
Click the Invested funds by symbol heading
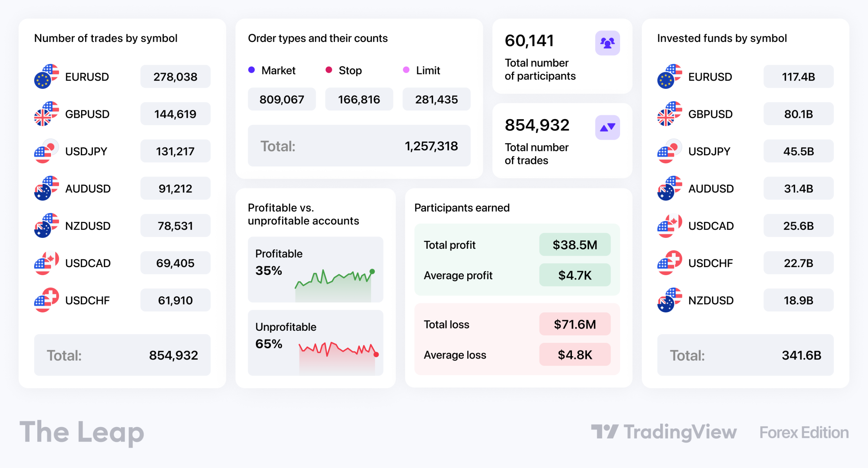point(722,38)
